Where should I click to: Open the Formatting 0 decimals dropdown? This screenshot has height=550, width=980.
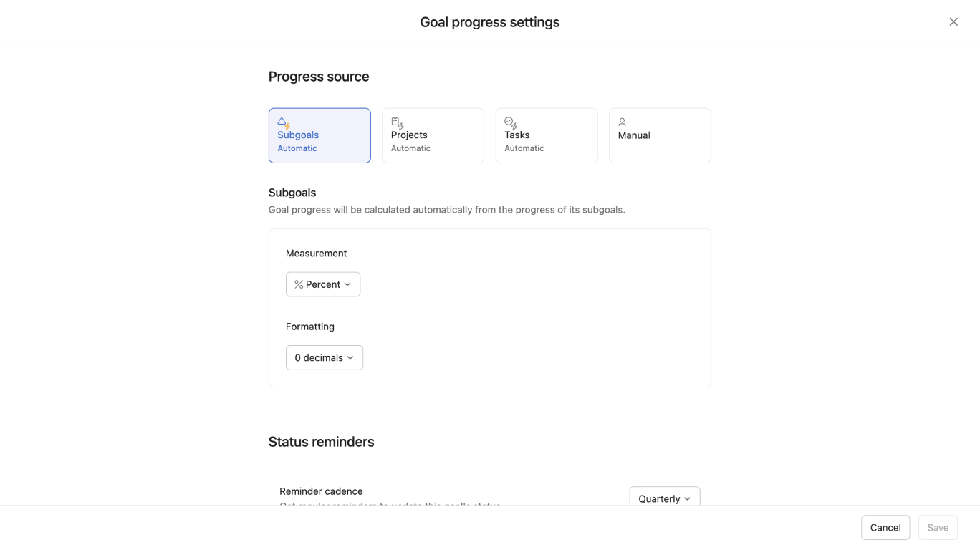(x=324, y=357)
